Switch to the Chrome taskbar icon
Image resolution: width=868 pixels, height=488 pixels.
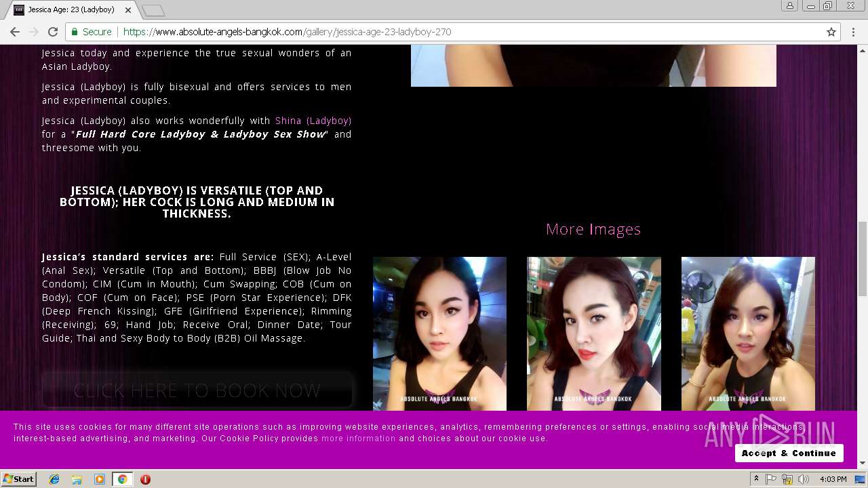[122, 479]
